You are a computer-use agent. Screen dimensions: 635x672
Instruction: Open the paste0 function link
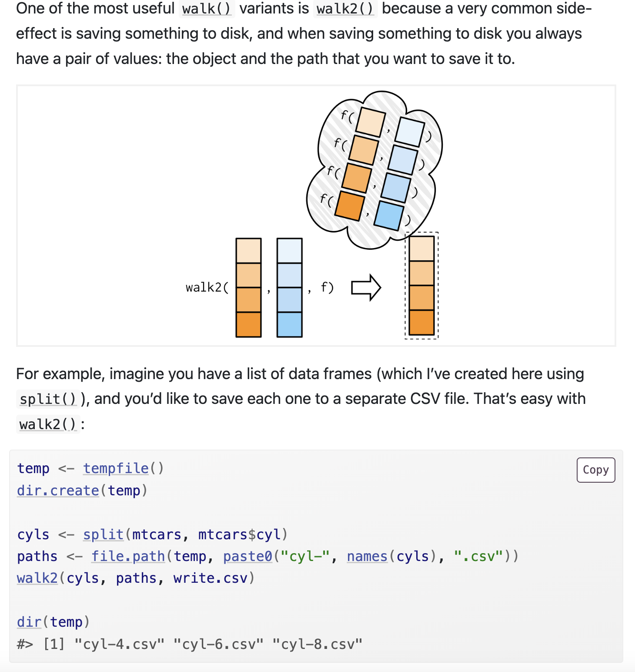[247, 556]
